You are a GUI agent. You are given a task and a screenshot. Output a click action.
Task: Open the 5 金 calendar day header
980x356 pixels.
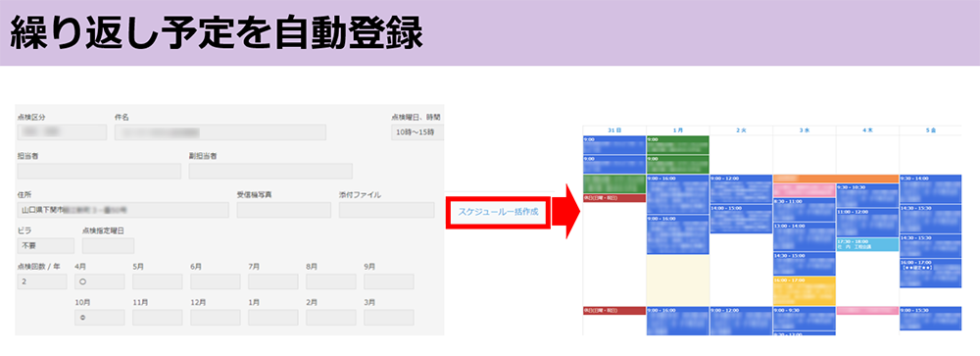coord(931,130)
